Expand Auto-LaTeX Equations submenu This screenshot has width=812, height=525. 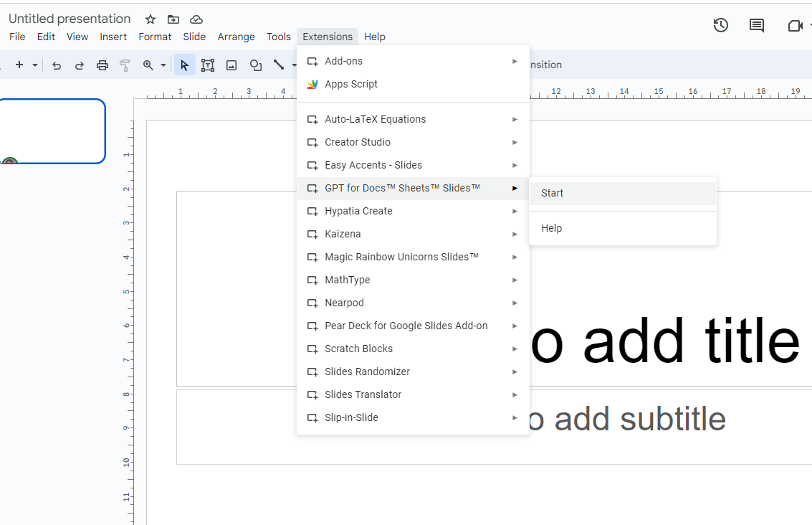413,119
